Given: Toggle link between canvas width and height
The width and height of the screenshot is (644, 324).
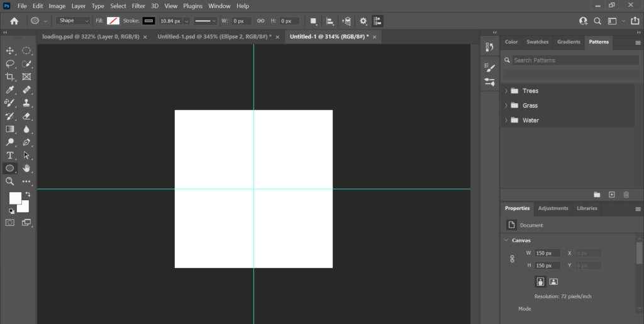Looking at the screenshot, I should coord(512,259).
